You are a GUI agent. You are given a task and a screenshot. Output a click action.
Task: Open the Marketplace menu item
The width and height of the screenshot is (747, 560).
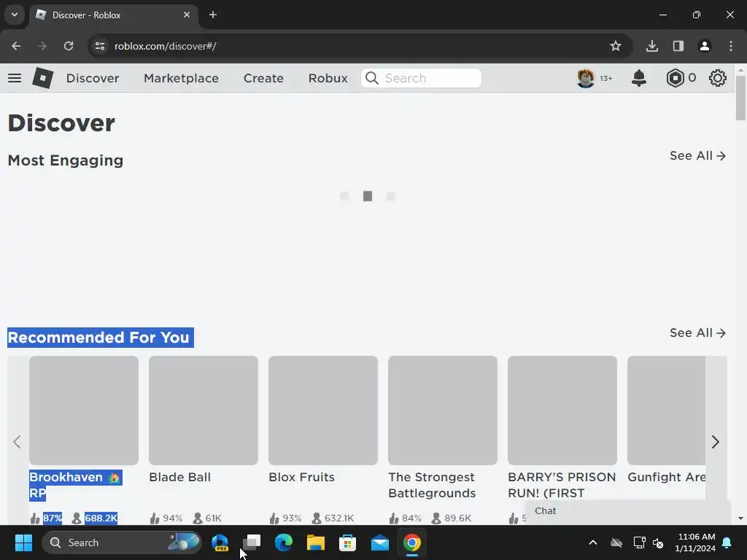tap(181, 78)
